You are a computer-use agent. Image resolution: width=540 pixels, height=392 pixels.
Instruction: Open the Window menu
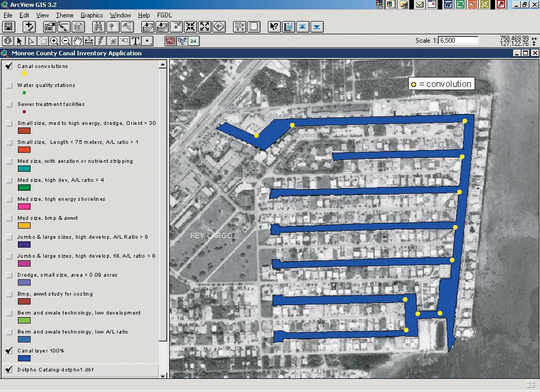click(x=121, y=15)
